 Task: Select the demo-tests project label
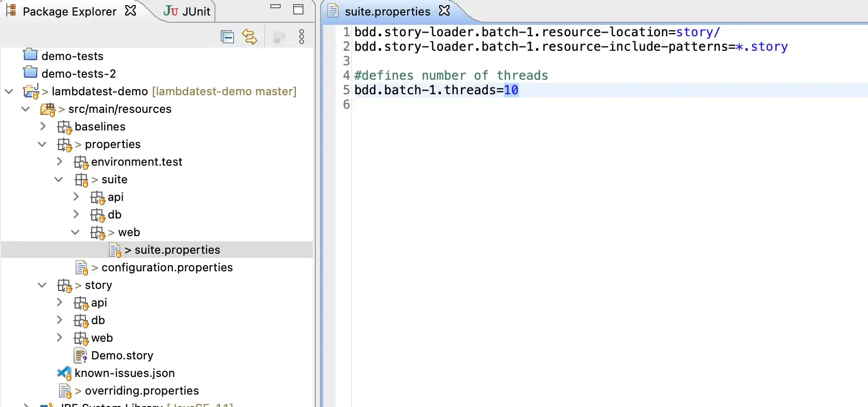[x=73, y=56]
